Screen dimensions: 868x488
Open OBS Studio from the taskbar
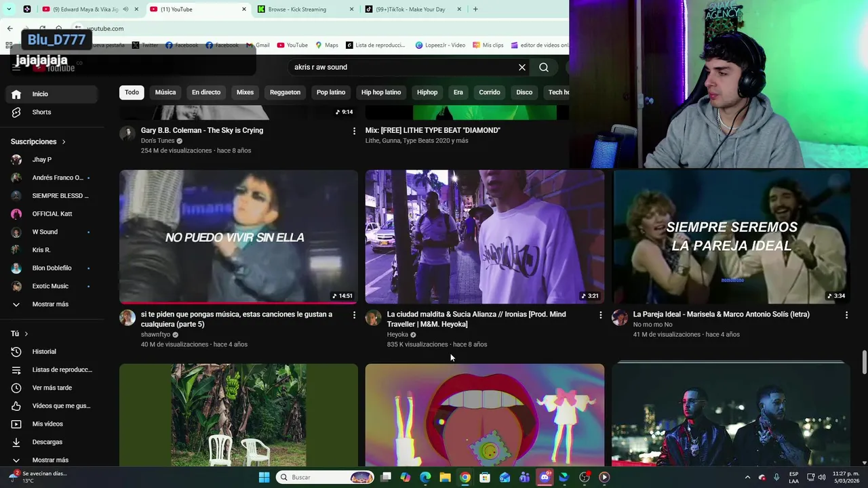(x=585, y=477)
